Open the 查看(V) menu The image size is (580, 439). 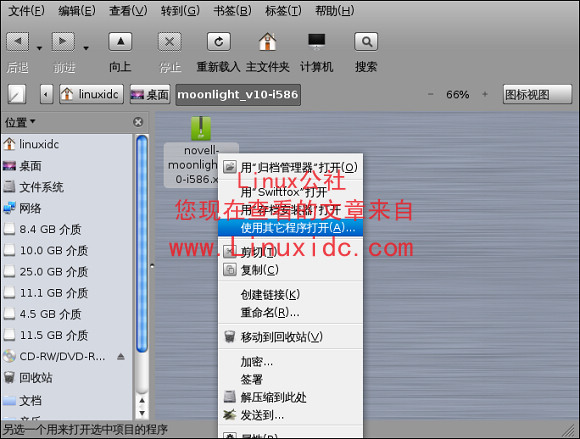(128, 11)
